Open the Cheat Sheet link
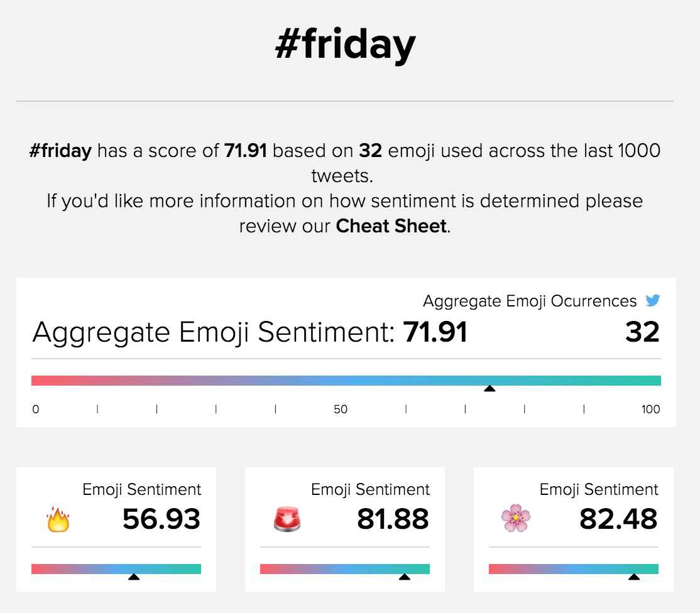The image size is (700, 613). 392,226
